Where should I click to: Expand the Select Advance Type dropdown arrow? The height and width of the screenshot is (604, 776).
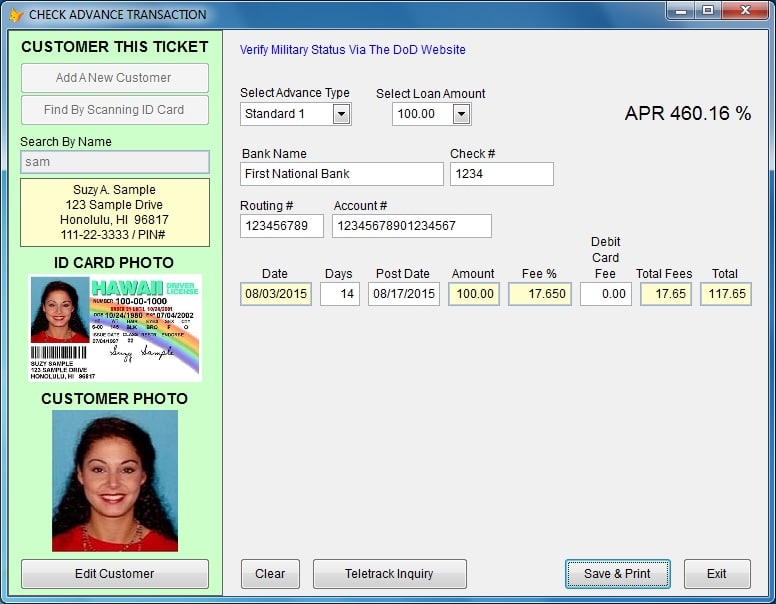click(341, 114)
